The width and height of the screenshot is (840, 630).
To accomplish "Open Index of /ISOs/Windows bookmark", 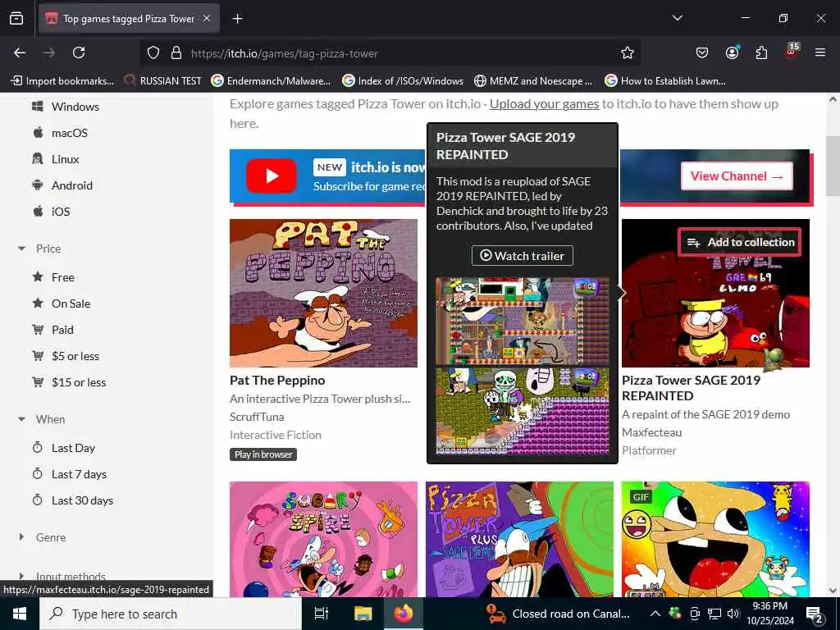I will point(403,81).
